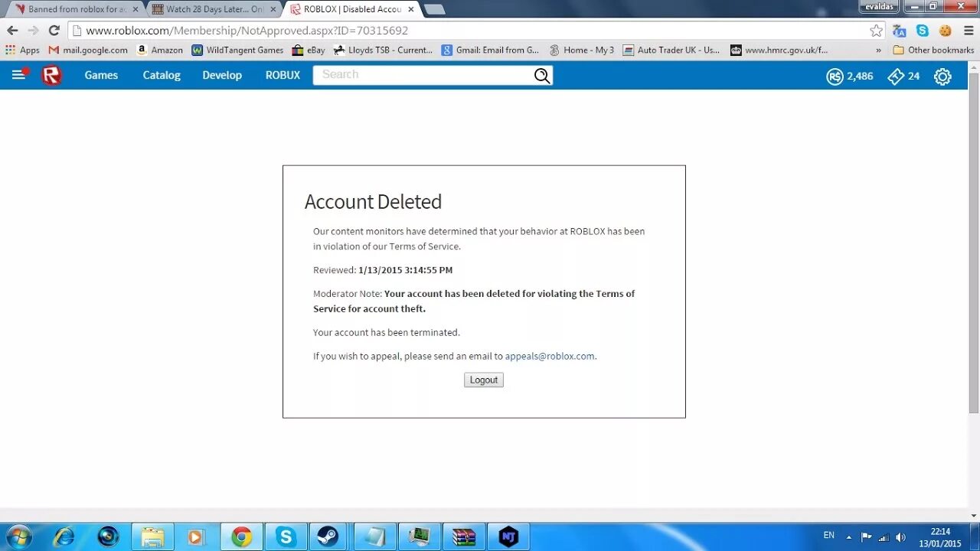Viewport: 980px width, 551px height.
Task: Open WinRAR from the taskbar
Action: [464, 537]
